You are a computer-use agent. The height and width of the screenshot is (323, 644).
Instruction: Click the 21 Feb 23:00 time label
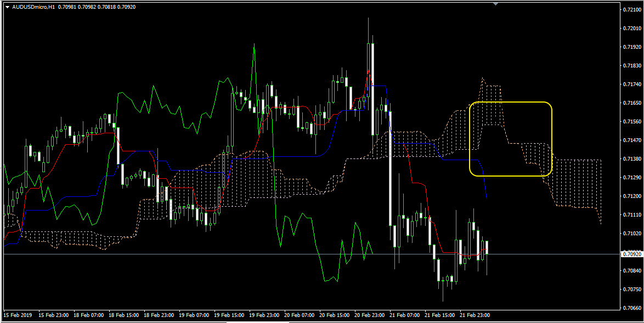[475, 315]
